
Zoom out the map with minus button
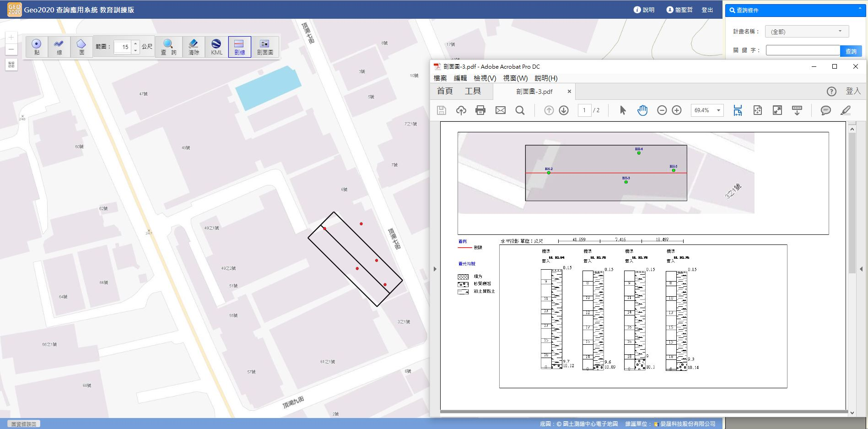point(11,49)
